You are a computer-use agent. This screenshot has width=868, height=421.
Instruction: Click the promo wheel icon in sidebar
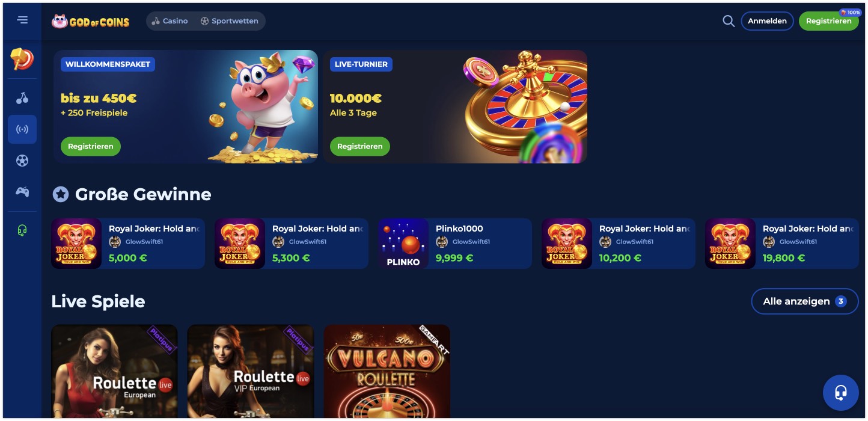22,59
